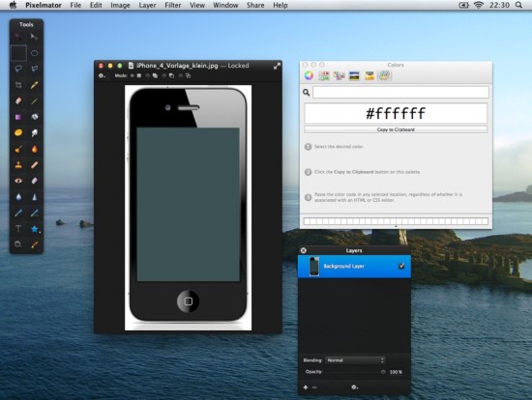Viewport: 532px width, 400px height.
Task: Click the #ffffff color preview well
Action: [x=396, y=113]
